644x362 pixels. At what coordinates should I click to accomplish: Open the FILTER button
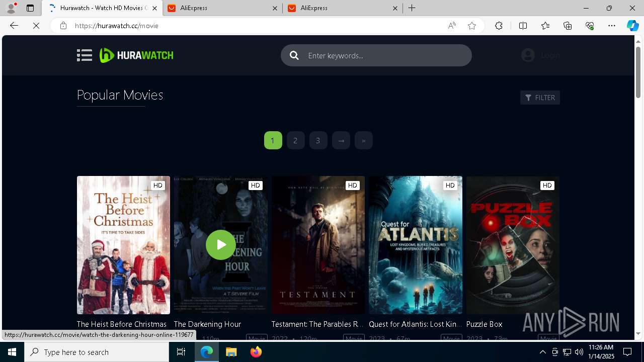tap(540, 98)
